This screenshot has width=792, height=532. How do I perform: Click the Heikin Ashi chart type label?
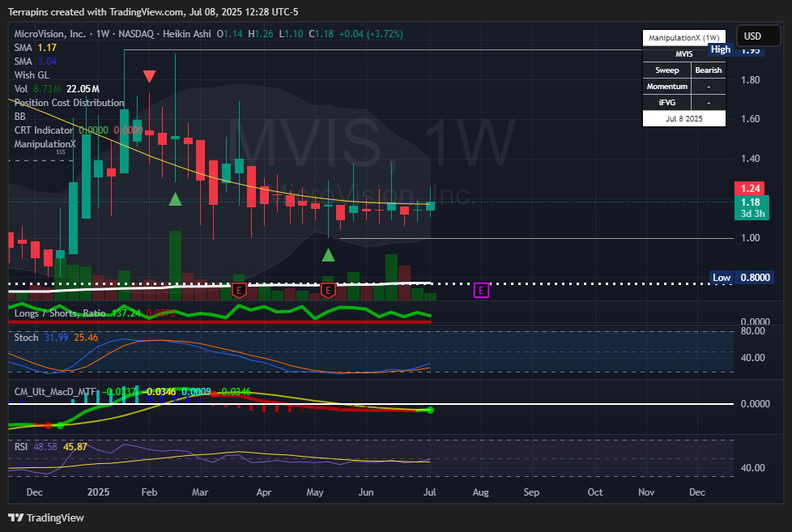[187, 34]
